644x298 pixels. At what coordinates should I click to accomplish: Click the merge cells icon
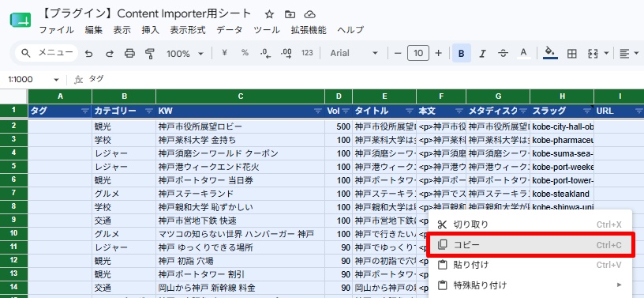593,54
